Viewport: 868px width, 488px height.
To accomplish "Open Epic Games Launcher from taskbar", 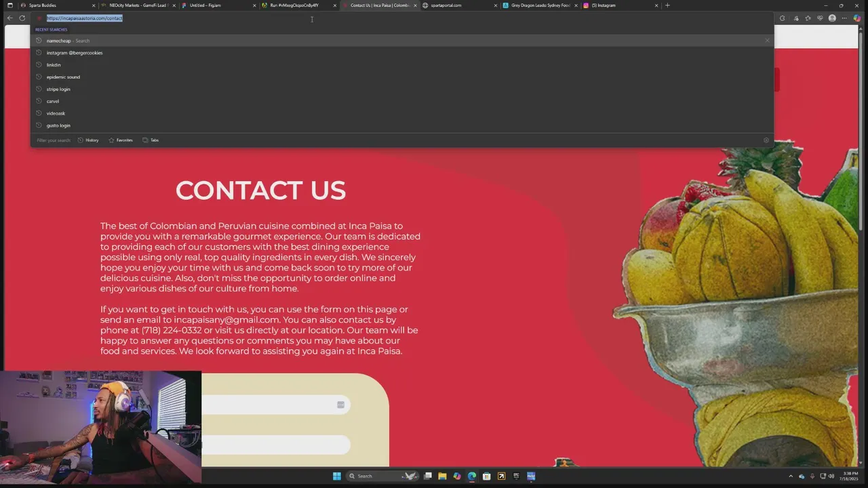I will (516, 476).
